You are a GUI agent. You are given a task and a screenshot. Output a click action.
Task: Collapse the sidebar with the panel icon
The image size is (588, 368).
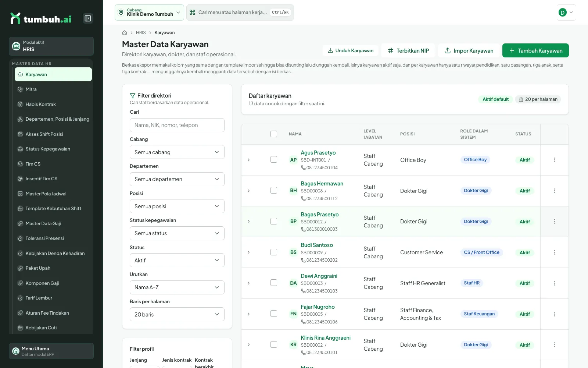(88, 18)
